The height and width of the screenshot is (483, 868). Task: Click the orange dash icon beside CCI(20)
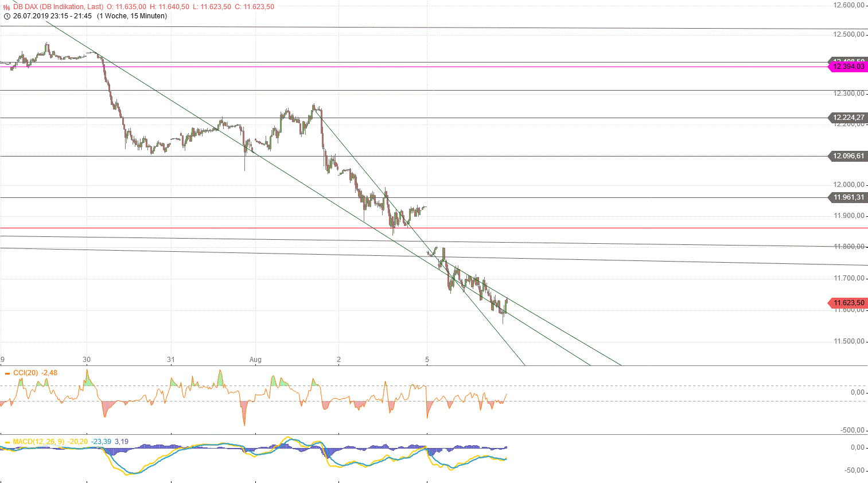[7, 373]
